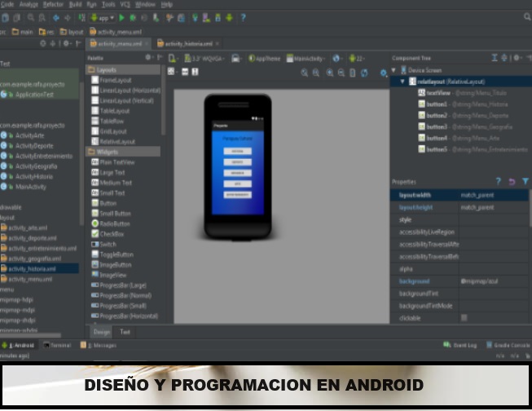Open the Gradle Console
This screenshot has width=532, height=411.
[511, 345]
